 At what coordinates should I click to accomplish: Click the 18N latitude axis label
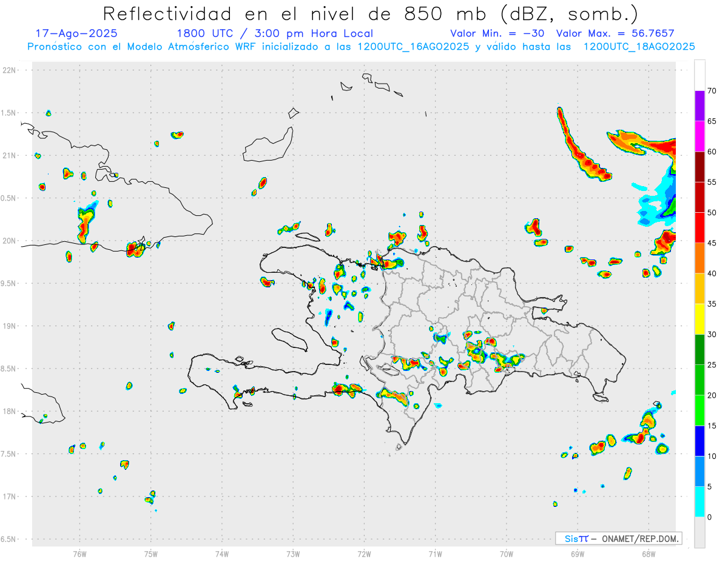coord(9,411)
